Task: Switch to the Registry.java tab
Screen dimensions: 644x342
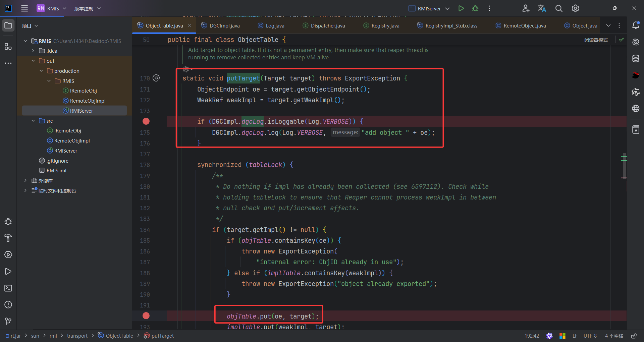Action: pyautogui.click(x=382, y=26)
